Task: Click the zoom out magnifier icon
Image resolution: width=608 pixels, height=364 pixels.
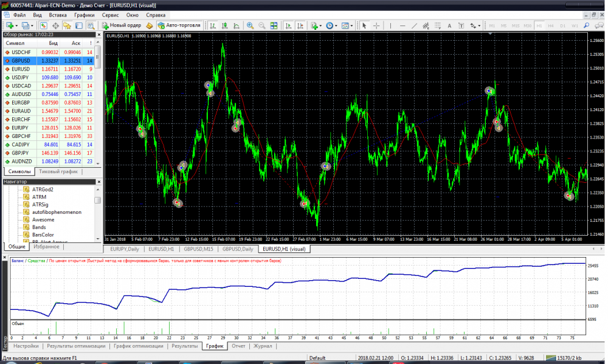Action: [262, 26]
